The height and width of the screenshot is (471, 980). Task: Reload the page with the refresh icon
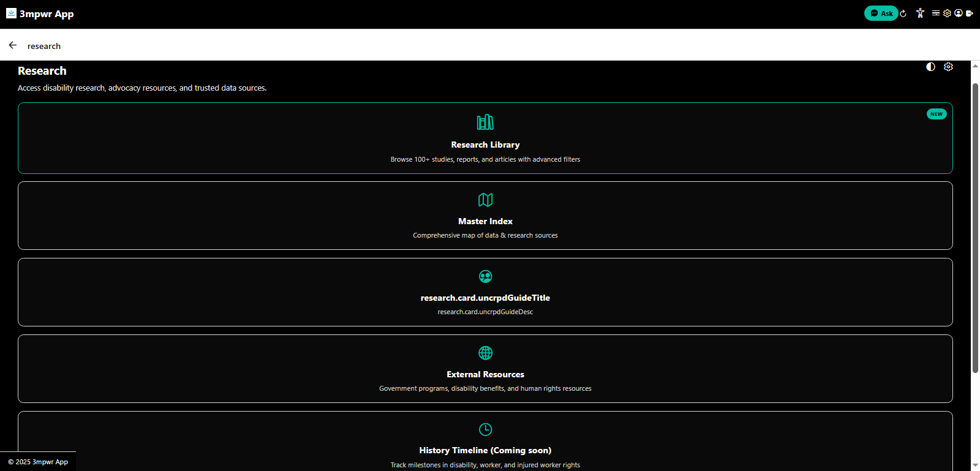pos(903,13)
